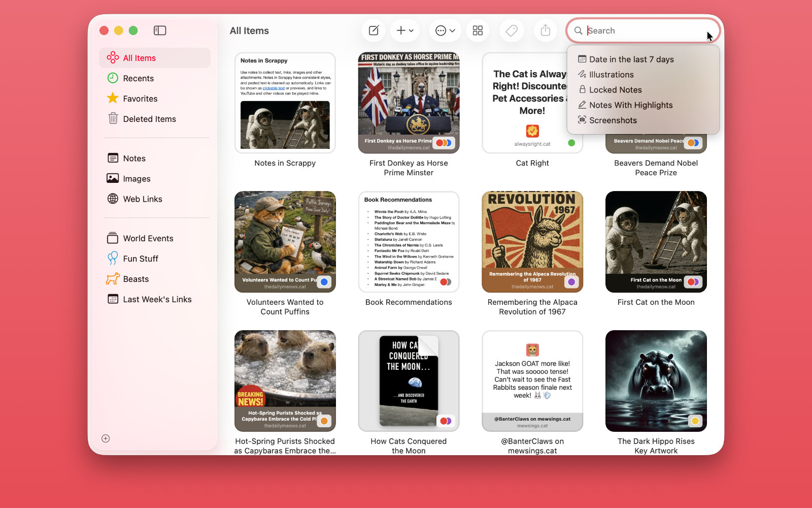The image size is (812, 508).
Task: Select Beasts in the sidebar
Action: [136, 279]
